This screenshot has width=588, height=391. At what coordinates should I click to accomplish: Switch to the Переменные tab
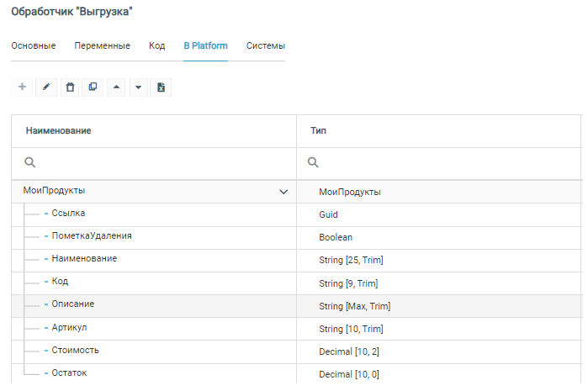[x=102, y=45]
